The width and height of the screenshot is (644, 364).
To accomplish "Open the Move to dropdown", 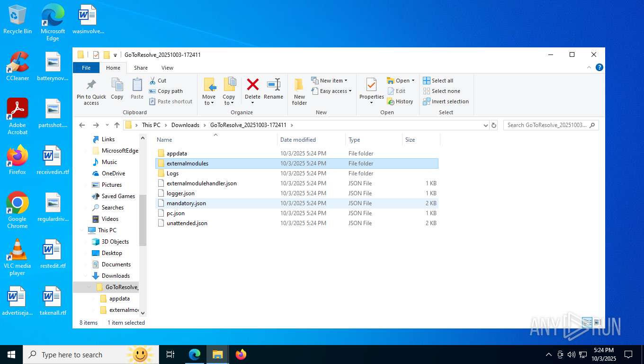I will click(209, 91).
